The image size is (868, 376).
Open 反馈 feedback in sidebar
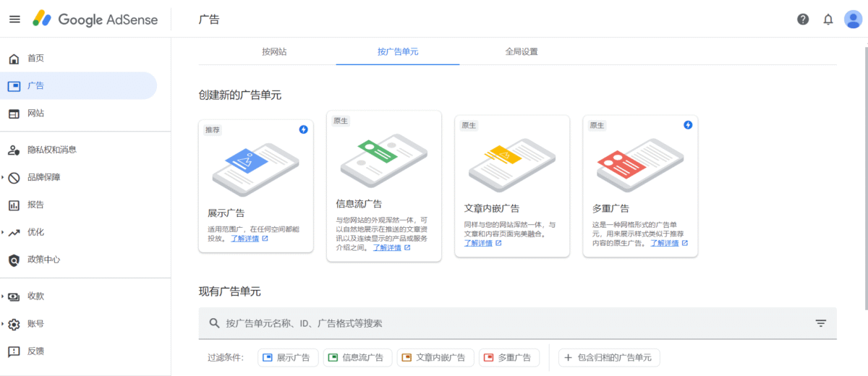click(35, 351)
